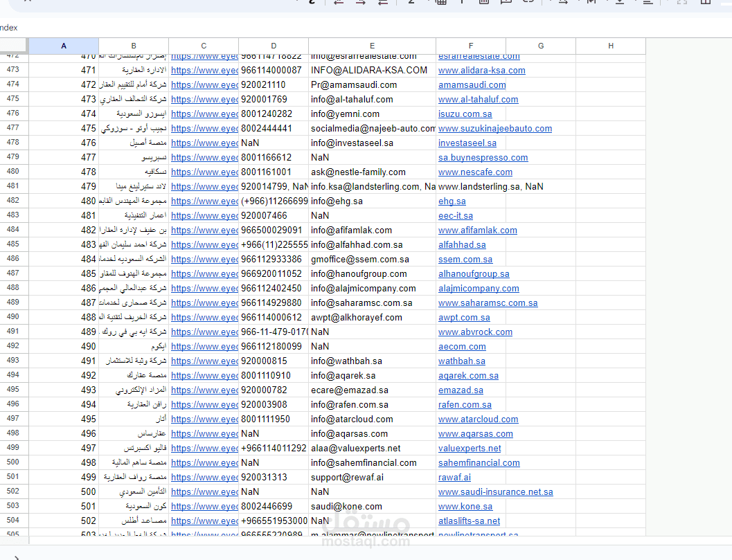Select column D header

point(274,46)
